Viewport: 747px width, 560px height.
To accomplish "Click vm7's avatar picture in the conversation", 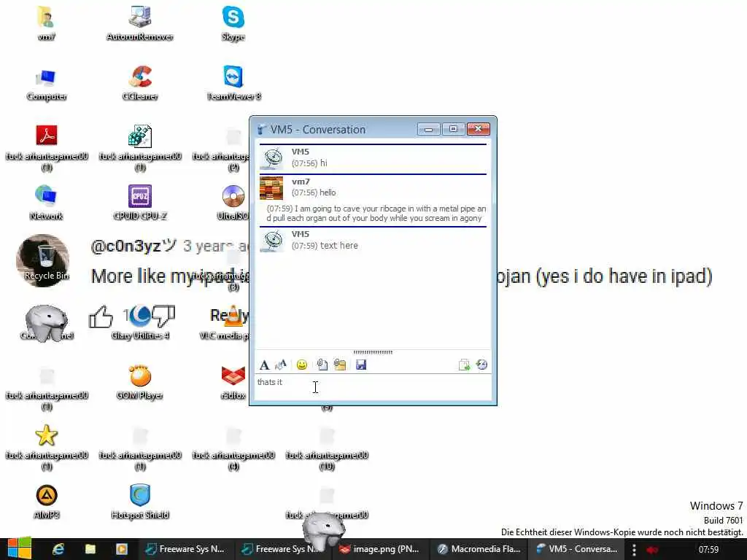I will pos(271,187).
